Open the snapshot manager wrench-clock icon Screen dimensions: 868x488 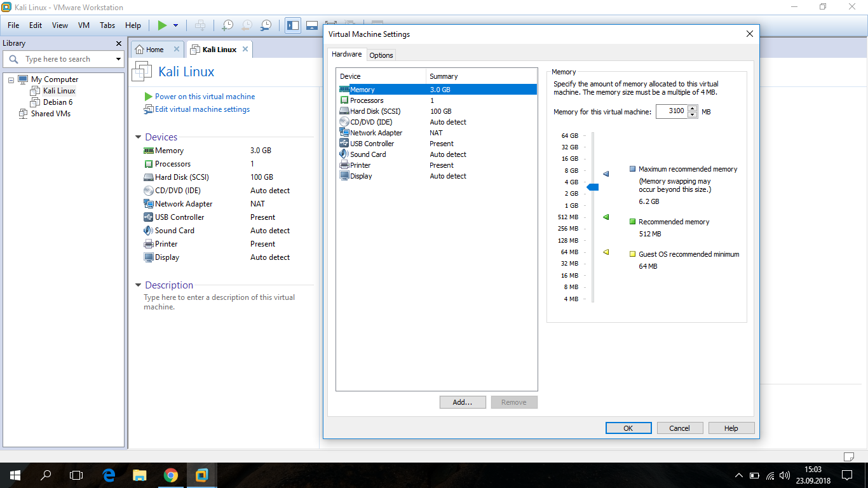pyautogui.click(x=266, y=25)
